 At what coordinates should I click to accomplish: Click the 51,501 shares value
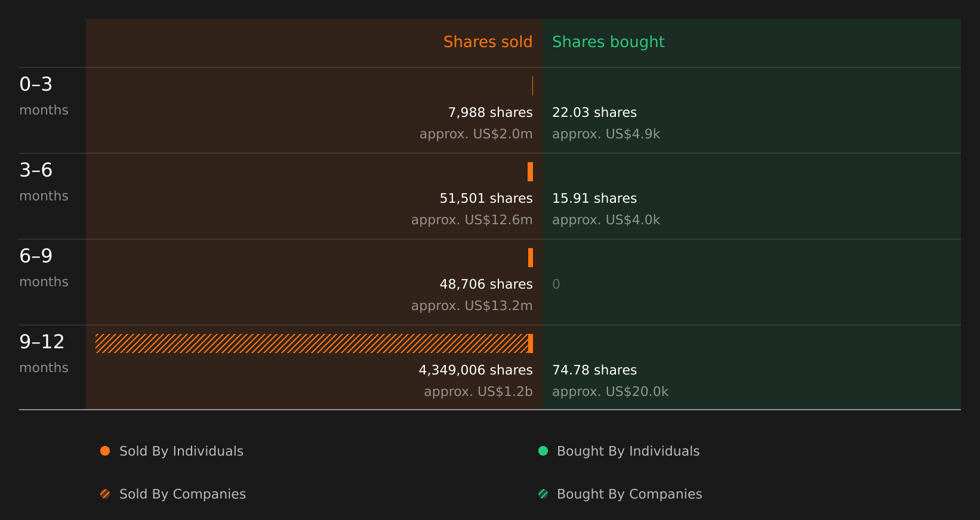tap(486, 199)
